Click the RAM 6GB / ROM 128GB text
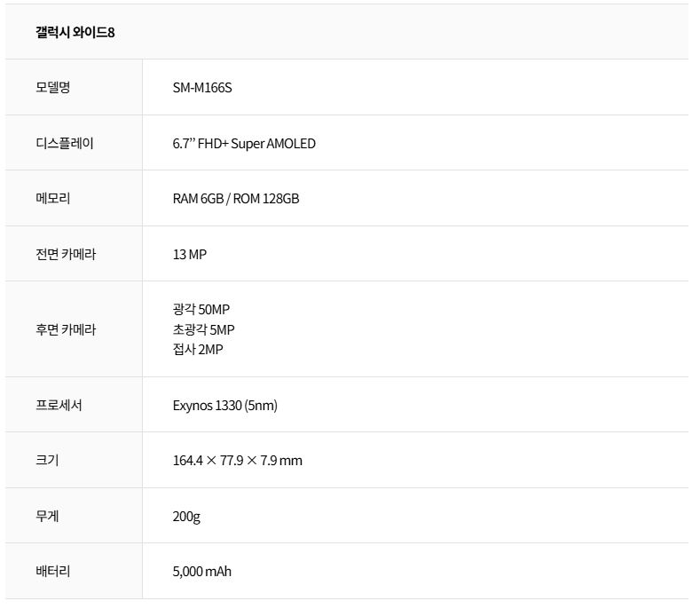Screen dimensions: 700x609 coord(236,199)
